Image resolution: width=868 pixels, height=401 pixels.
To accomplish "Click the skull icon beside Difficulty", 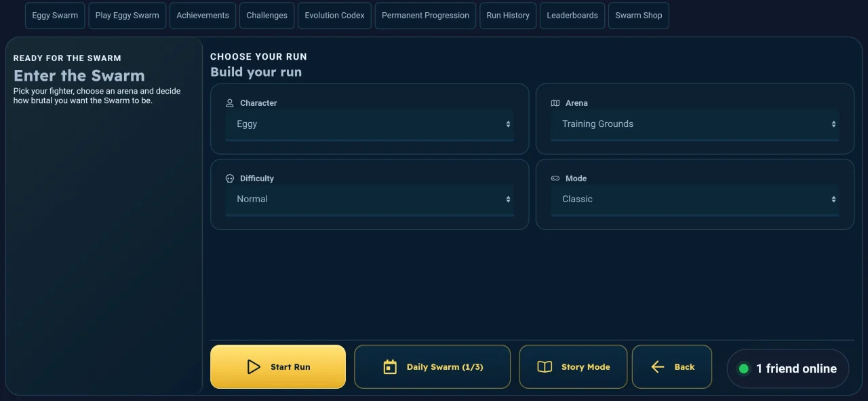I will pyautogui.click(x=230, y=178).
